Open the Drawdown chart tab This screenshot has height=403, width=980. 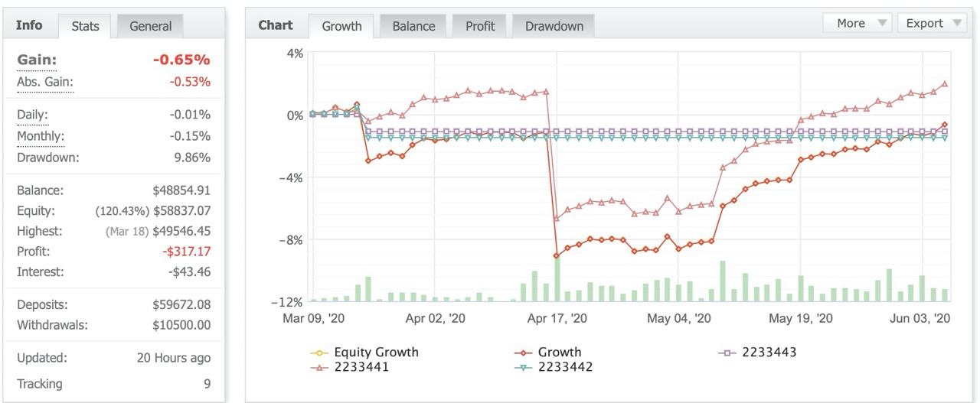click(554, 26)
